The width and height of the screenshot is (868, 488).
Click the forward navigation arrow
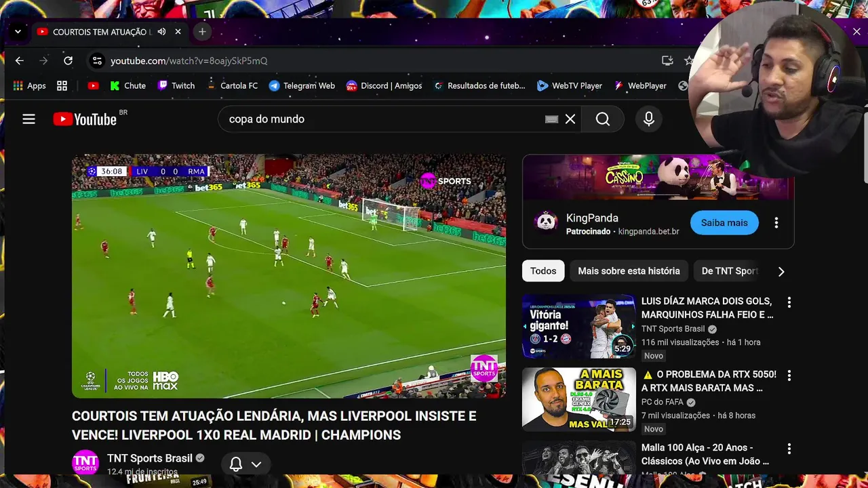(43, 61)
